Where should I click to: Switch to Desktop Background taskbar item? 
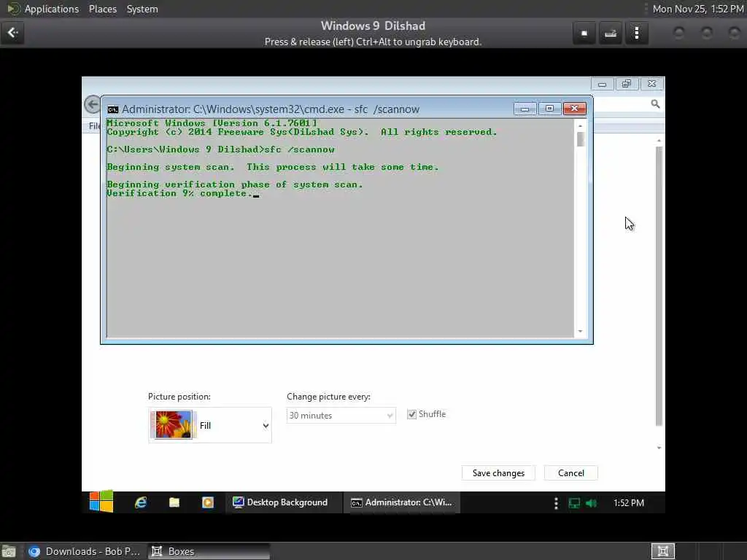click(283, 502)
